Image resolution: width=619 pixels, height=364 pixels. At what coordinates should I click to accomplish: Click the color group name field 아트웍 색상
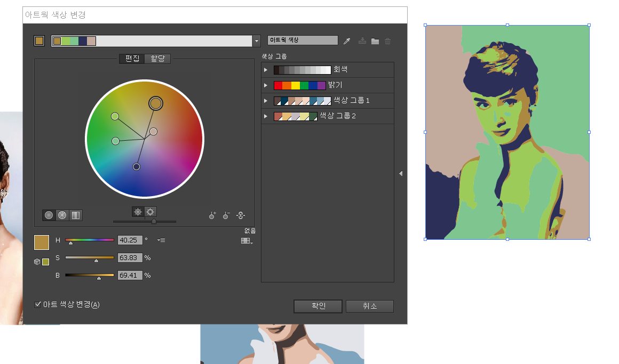(303, 40)
